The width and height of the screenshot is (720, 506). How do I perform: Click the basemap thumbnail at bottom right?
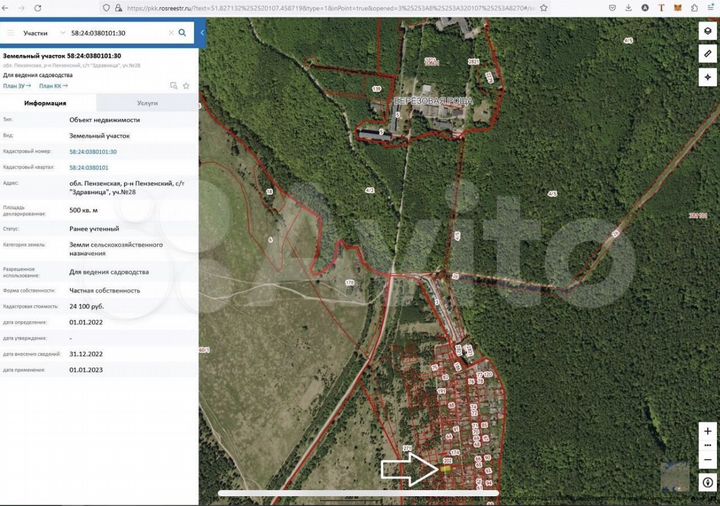click(675, 476)
